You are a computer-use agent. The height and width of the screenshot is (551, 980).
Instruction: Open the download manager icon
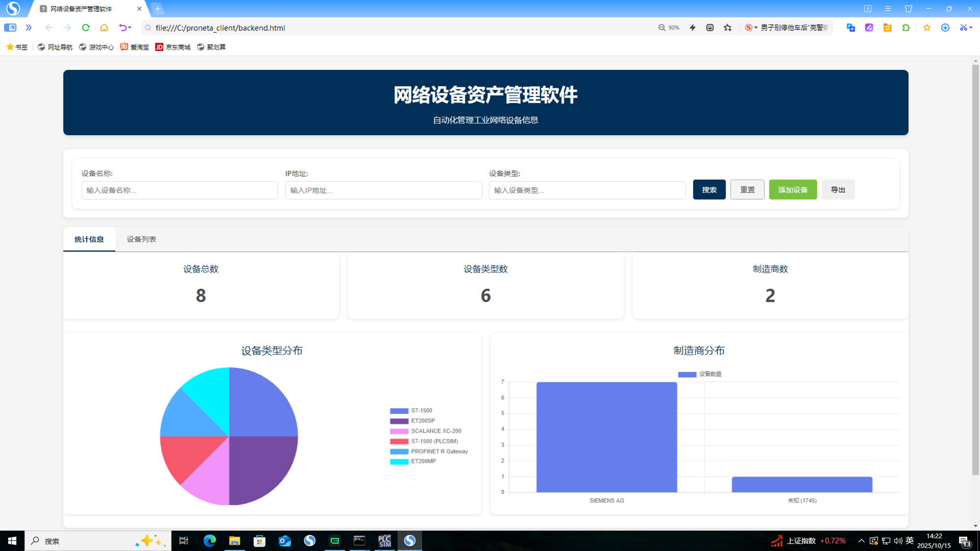[x=945, y=28]
